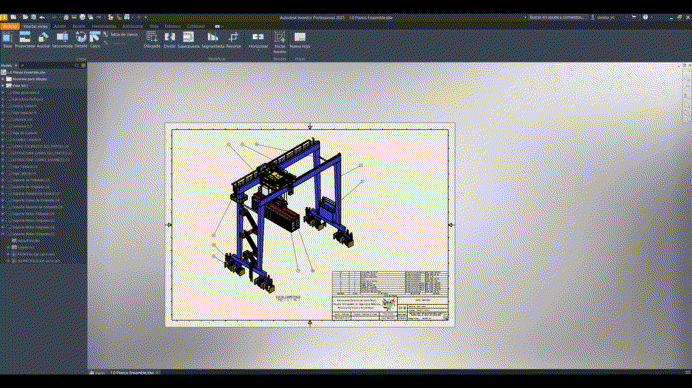
Task: Expand the Recursos para dibujos folder
Action: point(3,79)
